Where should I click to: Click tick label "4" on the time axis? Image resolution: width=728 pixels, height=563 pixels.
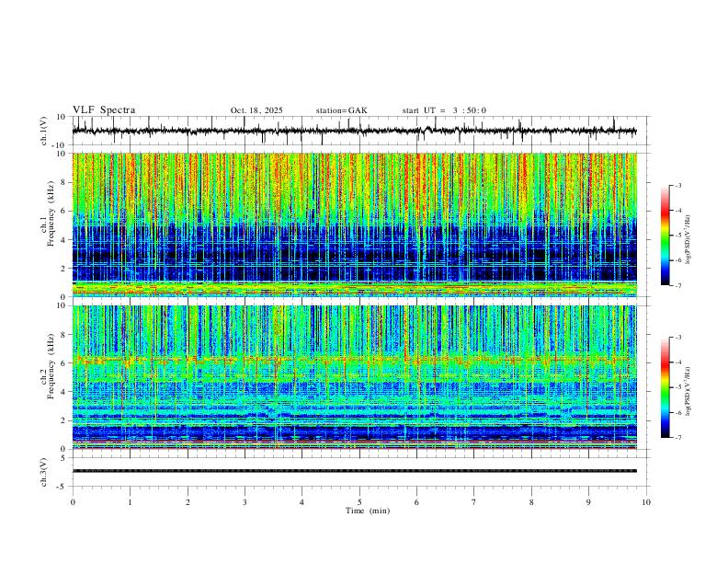coord(302,502)
